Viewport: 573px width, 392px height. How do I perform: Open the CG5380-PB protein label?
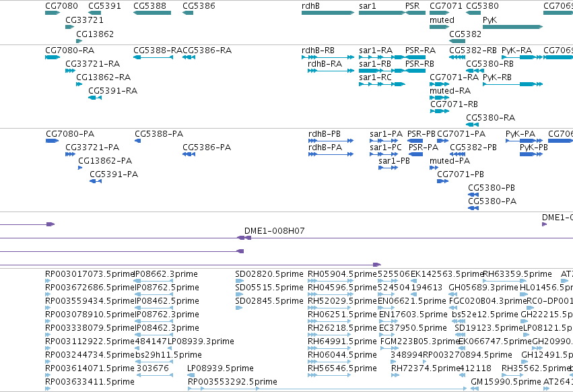pyautogui.click(x=492, y=188)
